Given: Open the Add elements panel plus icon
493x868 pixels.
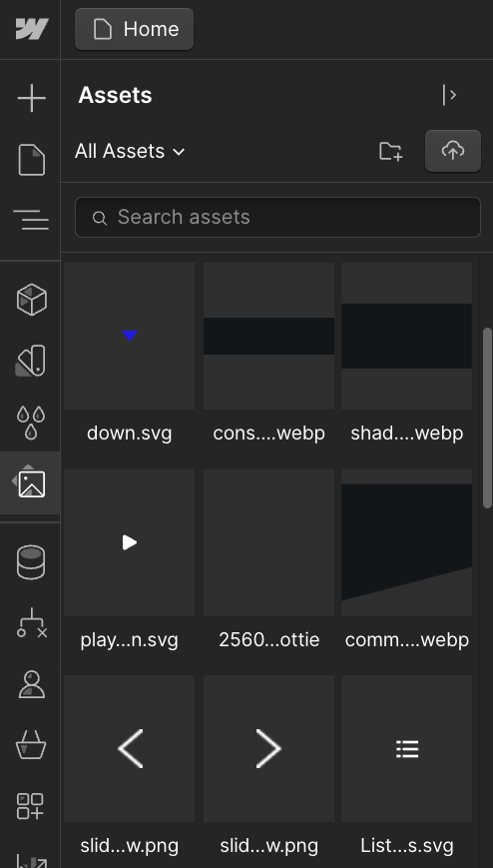Looking at the screenshot, I should pyautogui.click(x=32, y=99).
